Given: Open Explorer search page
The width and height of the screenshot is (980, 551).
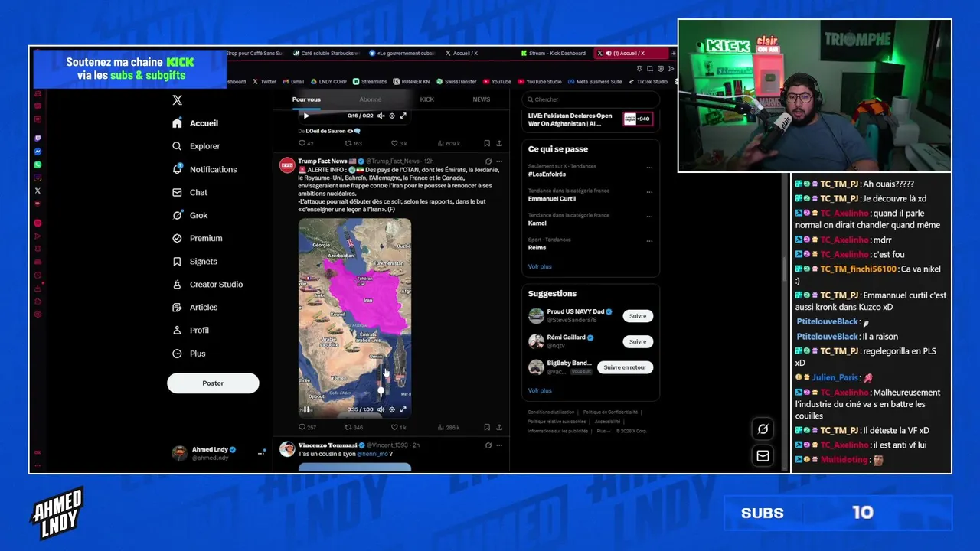Looking at the screenshot, I should click(196, 146).
